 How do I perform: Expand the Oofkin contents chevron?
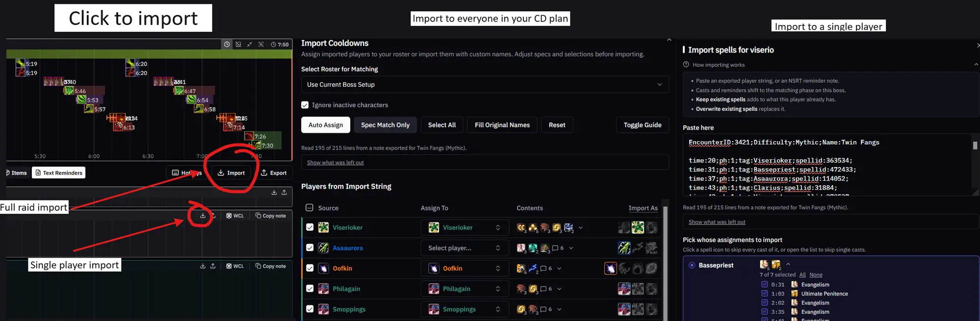click(559, 268)
